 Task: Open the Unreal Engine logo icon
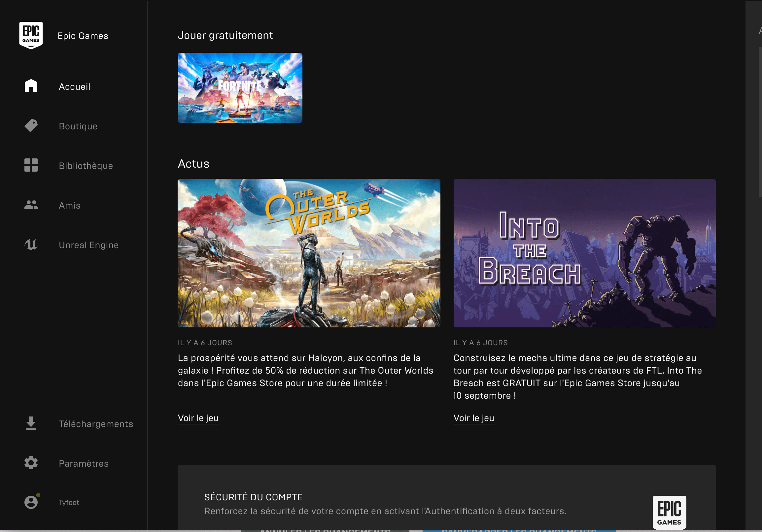pos(31,245)
